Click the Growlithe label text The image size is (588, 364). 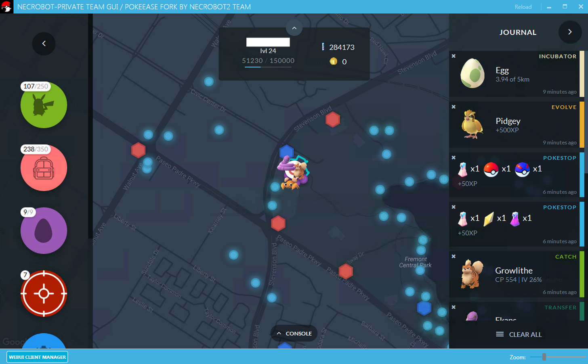[x=514, y=270]
